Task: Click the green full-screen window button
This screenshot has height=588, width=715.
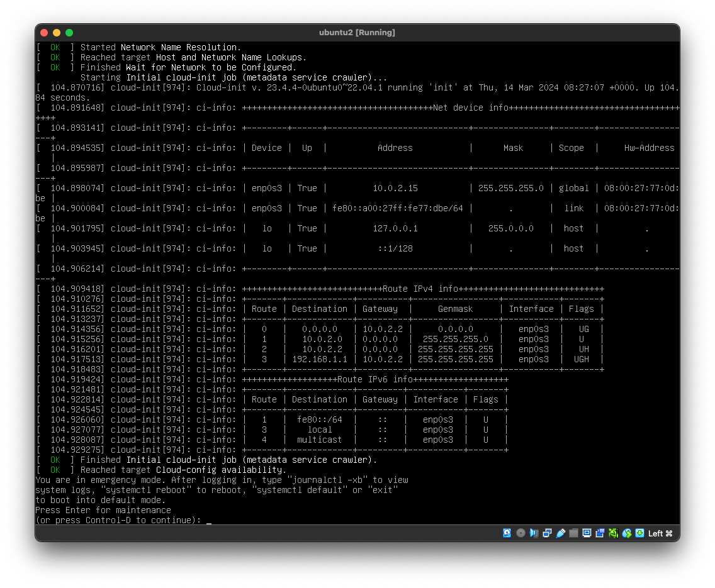Action: pos(69,32)
